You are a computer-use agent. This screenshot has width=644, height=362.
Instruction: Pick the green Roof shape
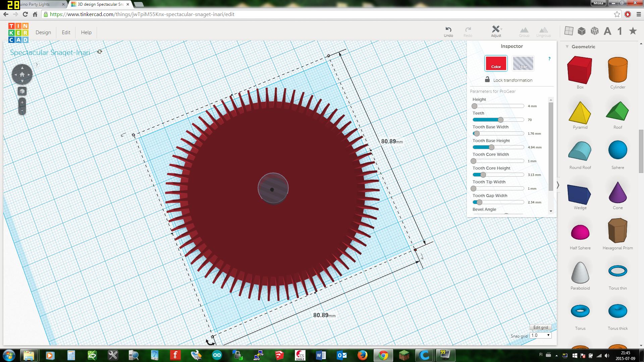(618, 111)
